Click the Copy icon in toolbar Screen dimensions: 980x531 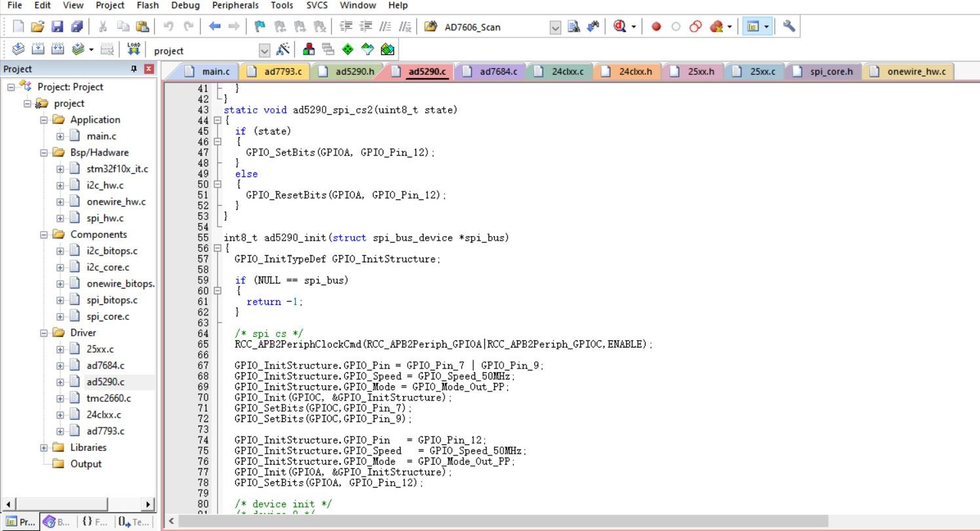coord(123,26)
